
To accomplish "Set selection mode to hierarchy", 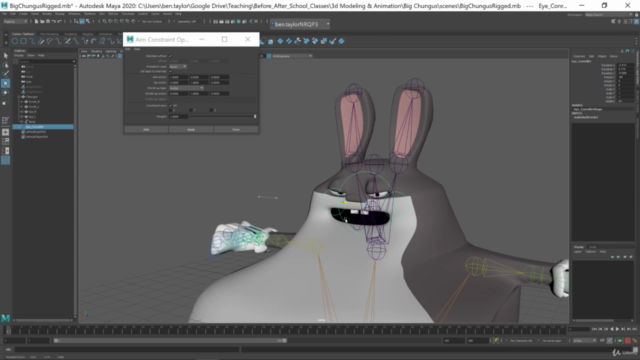I will [x=76, y=21].
